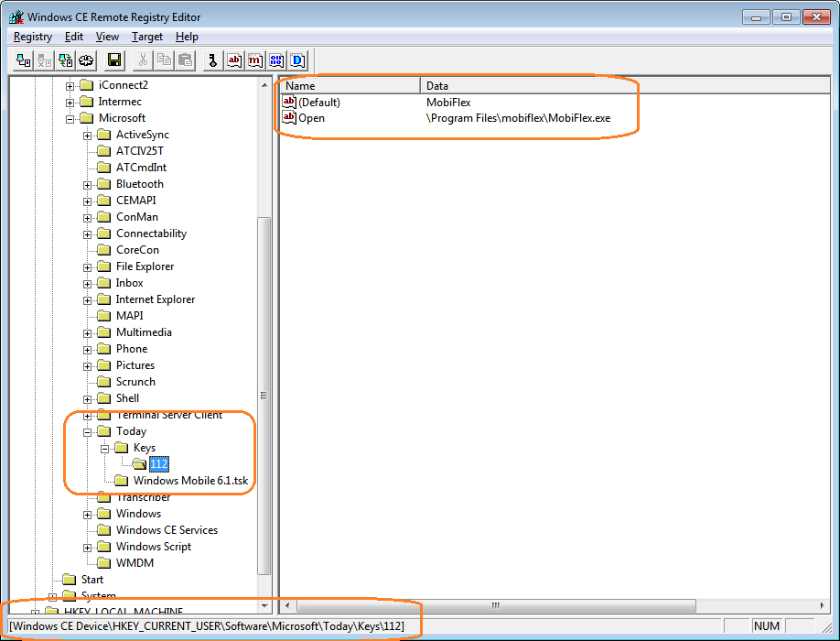
Task: Click the cloud-shaped toolbar icon
Action: pos(86,60)
